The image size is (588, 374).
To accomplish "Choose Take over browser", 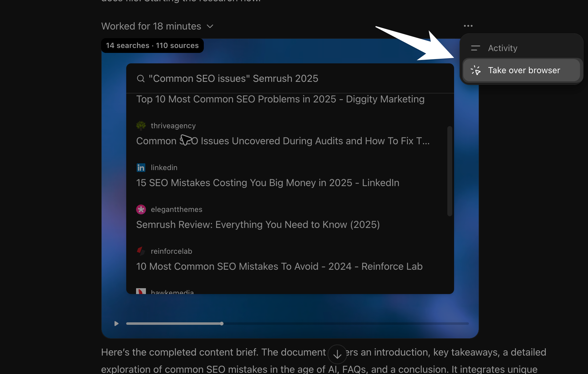I will point(524,70).
